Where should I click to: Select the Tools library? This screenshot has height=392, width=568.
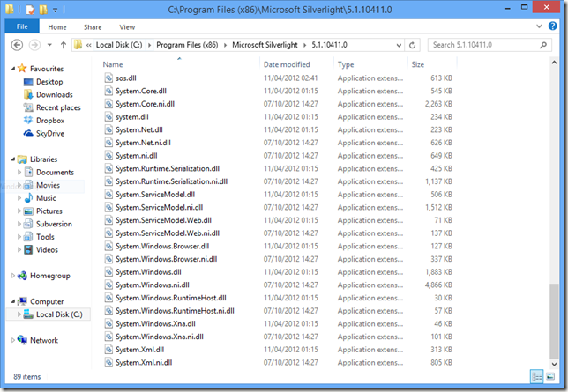click(45, 237)
